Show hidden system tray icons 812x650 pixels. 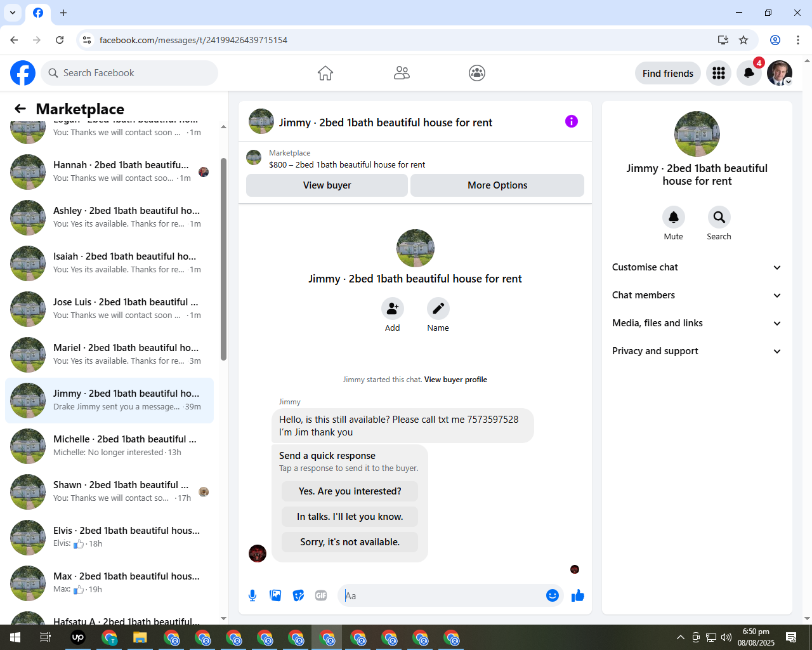tap(680, 637)
